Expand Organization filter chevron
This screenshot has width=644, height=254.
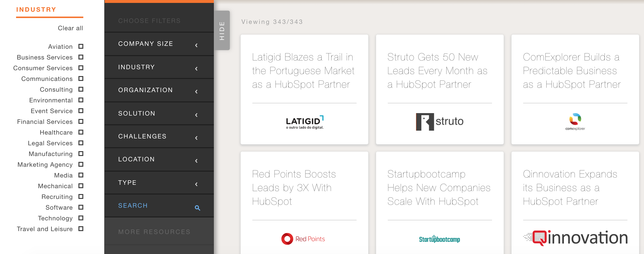click(197, 92)
